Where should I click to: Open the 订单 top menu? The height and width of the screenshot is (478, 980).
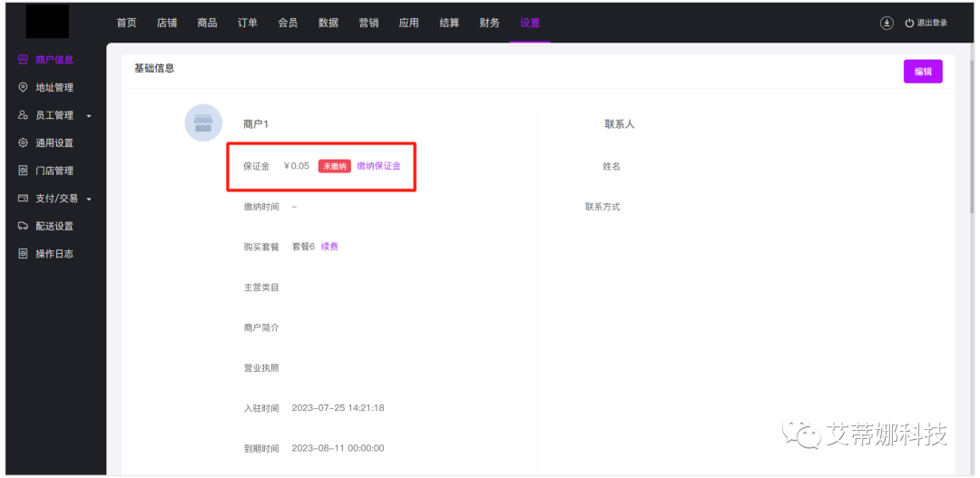click(248, 23)
